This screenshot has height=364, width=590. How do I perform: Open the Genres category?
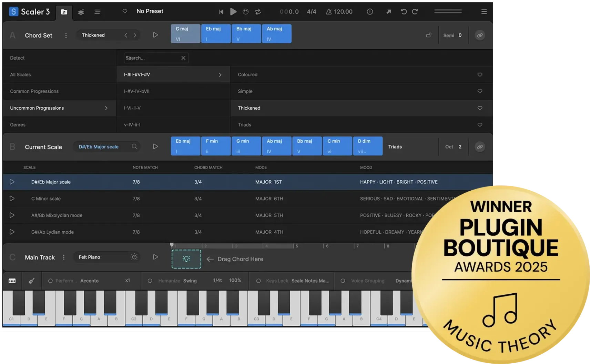tap(59, 125)
